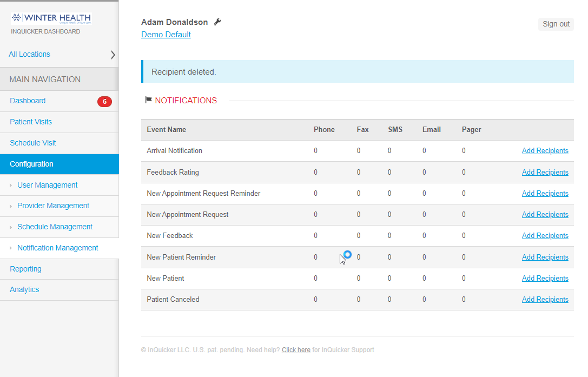Select the Configuration highlighted sidebar item
This screenshot has height=377, width=588.
click(31, 164)
